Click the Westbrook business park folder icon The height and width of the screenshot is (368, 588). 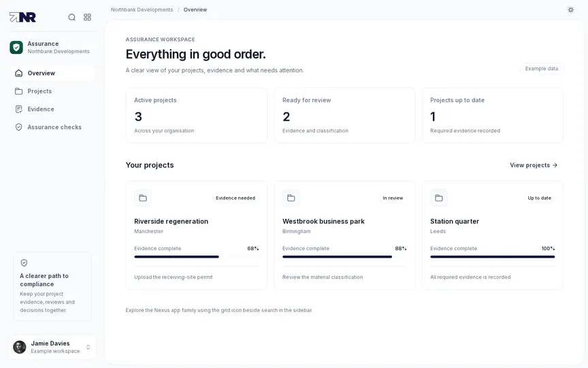291,198
